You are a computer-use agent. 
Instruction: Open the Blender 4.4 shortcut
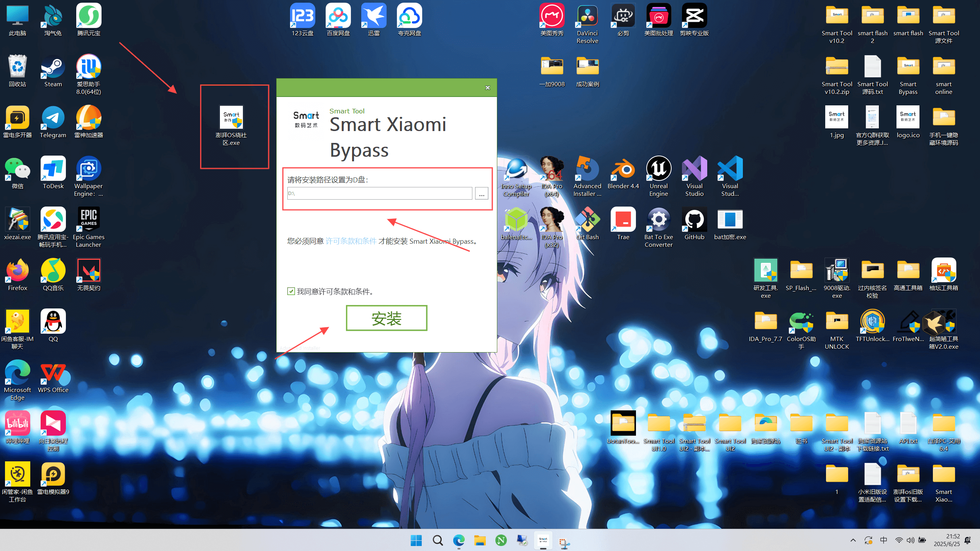click(623, 174)
